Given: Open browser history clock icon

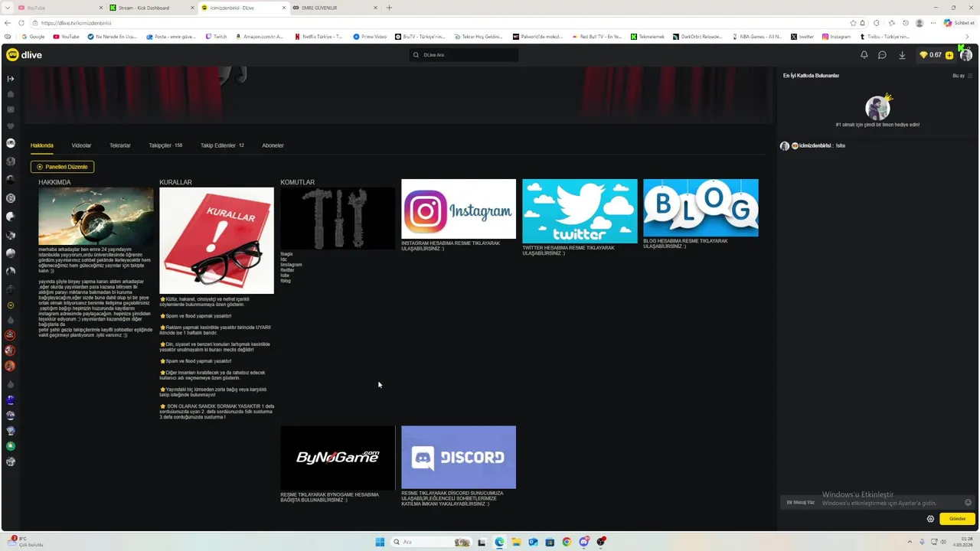Looking at the screenshot, I should [905, 23].
